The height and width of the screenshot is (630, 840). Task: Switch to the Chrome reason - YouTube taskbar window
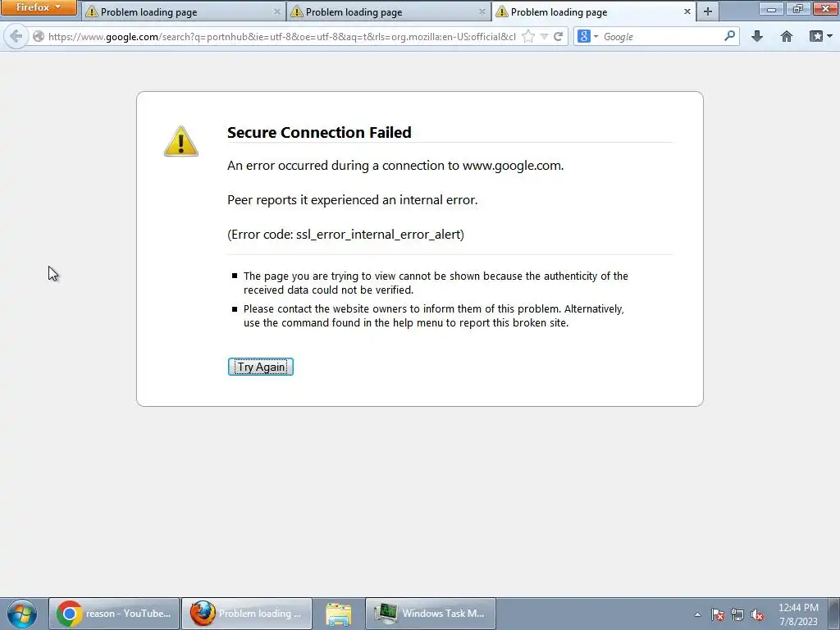114,614
